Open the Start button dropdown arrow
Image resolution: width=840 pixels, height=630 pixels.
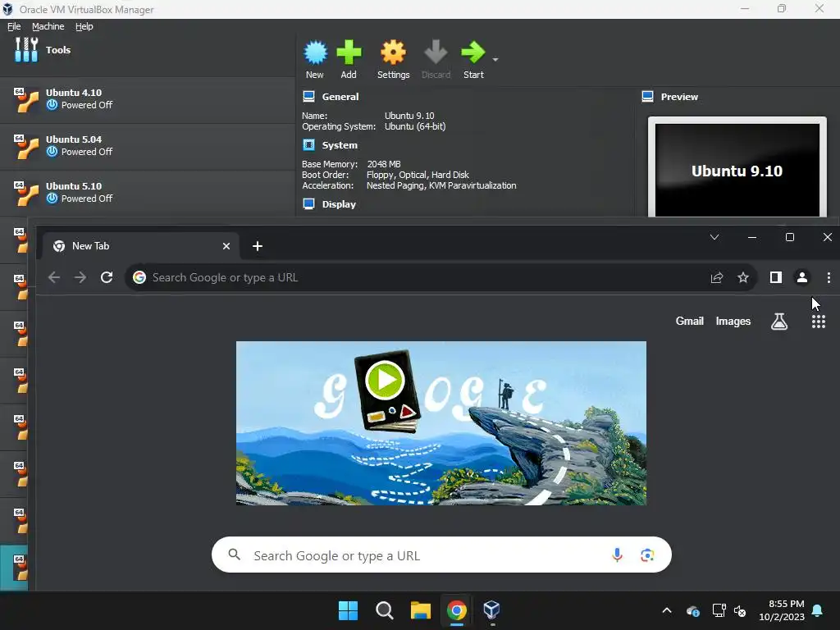495,59
